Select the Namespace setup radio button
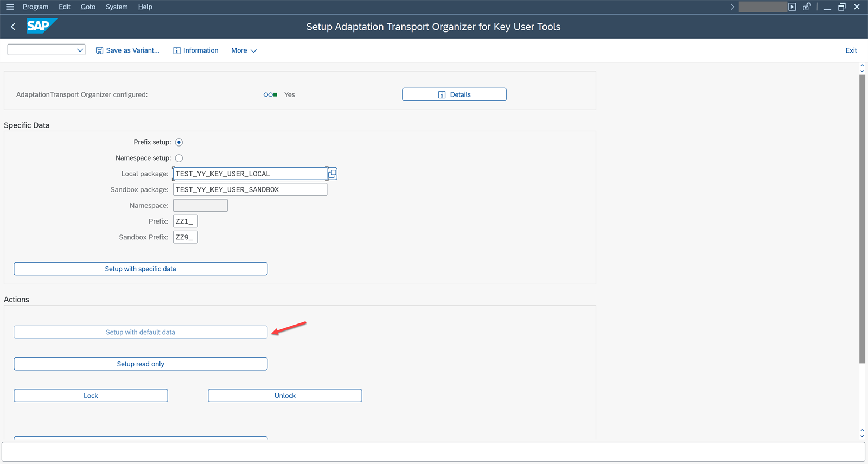Image resolution: width=868 pixels, height=464 pixels. coord(179,158)
